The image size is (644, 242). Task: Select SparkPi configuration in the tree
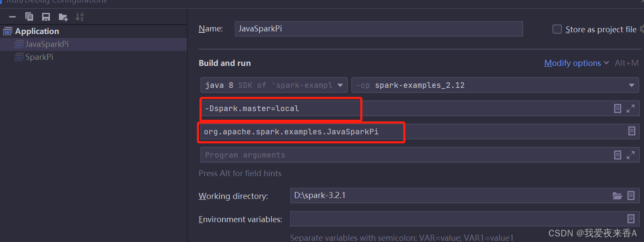point(39,57)
